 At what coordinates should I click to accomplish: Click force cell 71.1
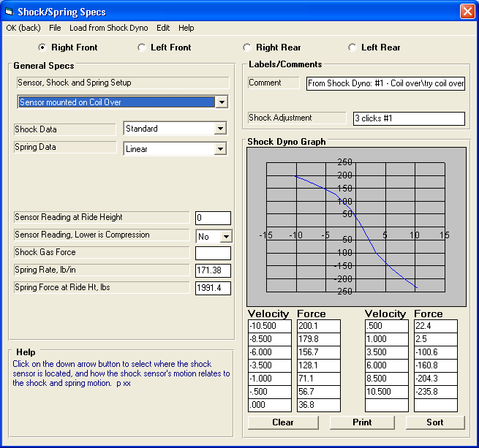[319, 379]
